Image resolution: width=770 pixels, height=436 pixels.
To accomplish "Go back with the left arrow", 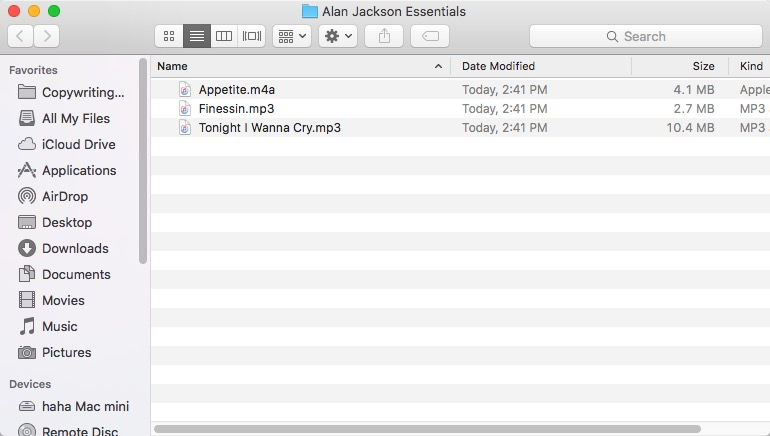I will click(x=20, y=36).
